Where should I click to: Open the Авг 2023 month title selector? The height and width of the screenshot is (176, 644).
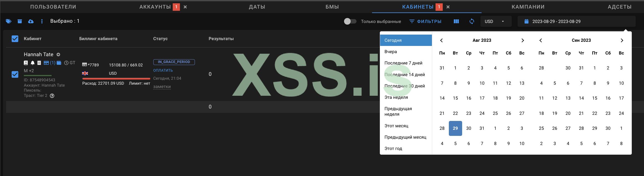point(482,40)
